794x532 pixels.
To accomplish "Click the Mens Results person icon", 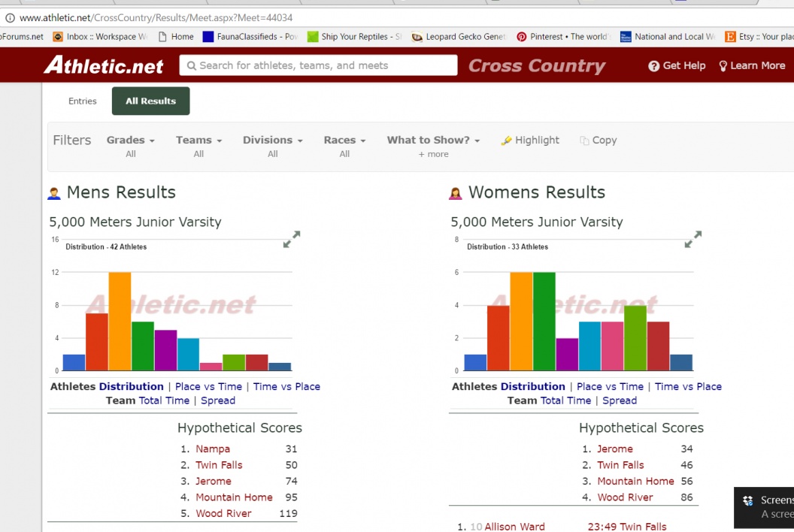I will tap(54, 193).
